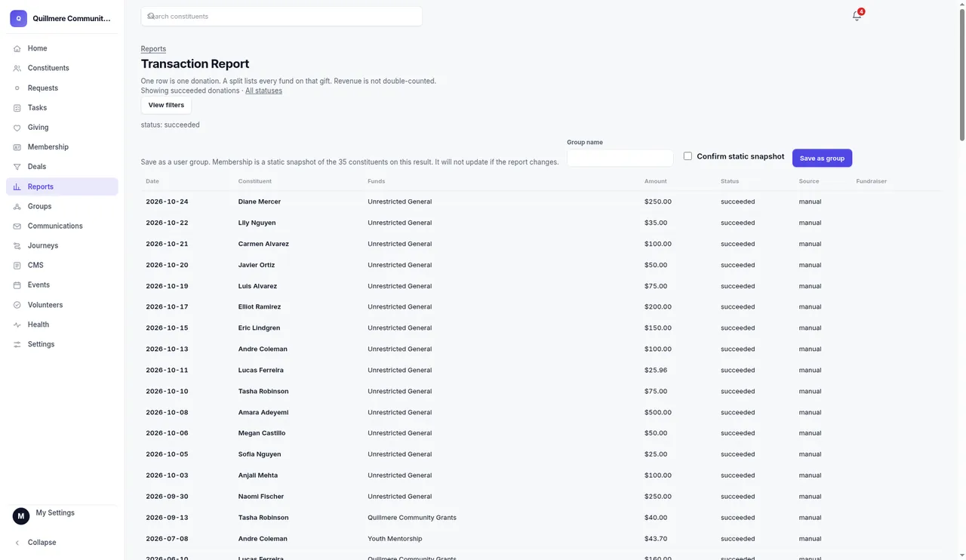Click constituent Carmen Alvarez
Screen dimensions: 966x560
click(263, 244)
